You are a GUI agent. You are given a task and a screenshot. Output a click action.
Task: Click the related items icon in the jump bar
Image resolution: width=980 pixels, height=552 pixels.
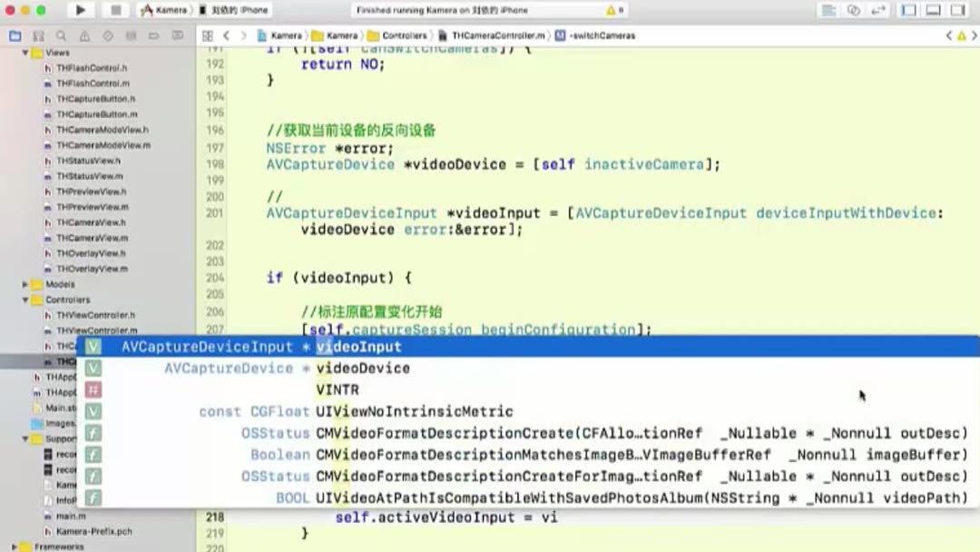208,35
